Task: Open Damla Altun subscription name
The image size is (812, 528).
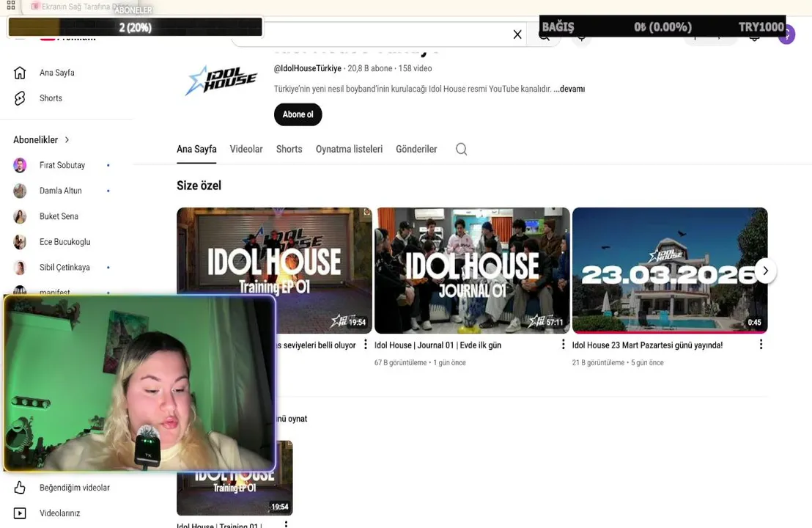Action: [61, 191]
